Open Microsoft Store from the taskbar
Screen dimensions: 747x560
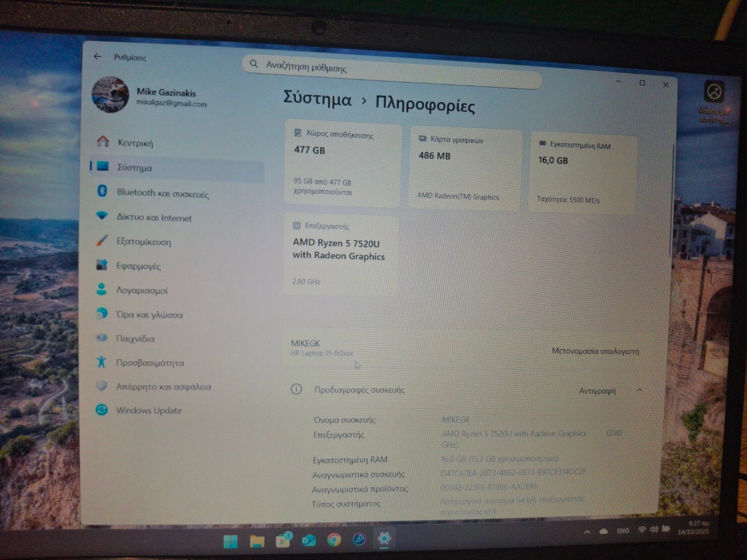point(283,540)
